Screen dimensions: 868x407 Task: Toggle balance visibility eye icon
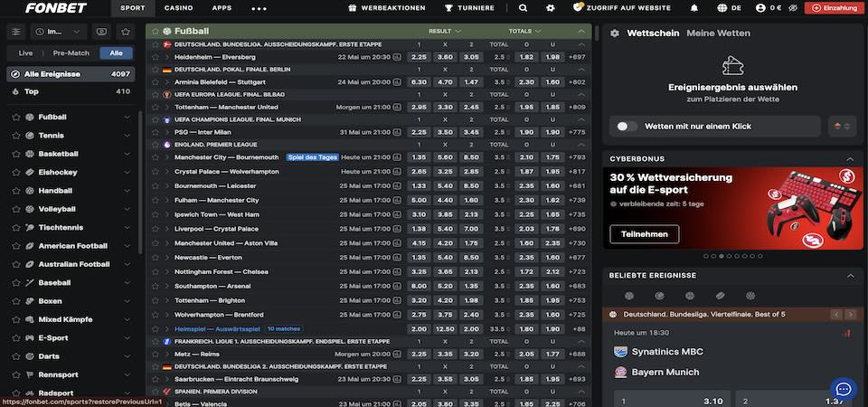coord(793,8)
